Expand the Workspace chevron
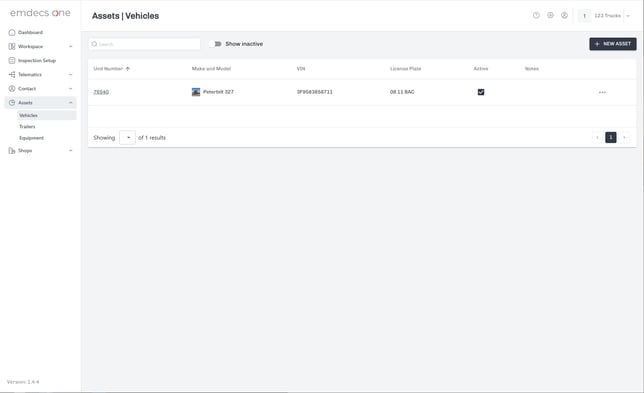 [x=71, y=46]
